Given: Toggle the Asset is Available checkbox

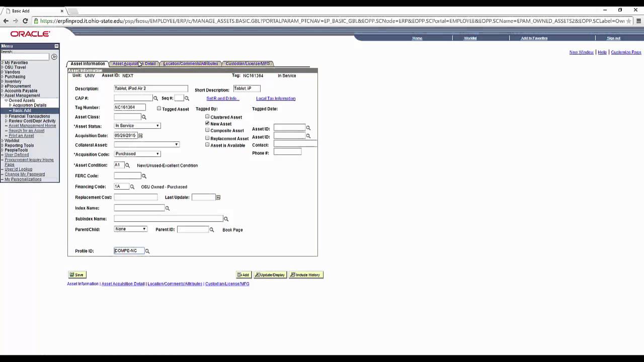Looking at the screenshot, I should (207, 145).
